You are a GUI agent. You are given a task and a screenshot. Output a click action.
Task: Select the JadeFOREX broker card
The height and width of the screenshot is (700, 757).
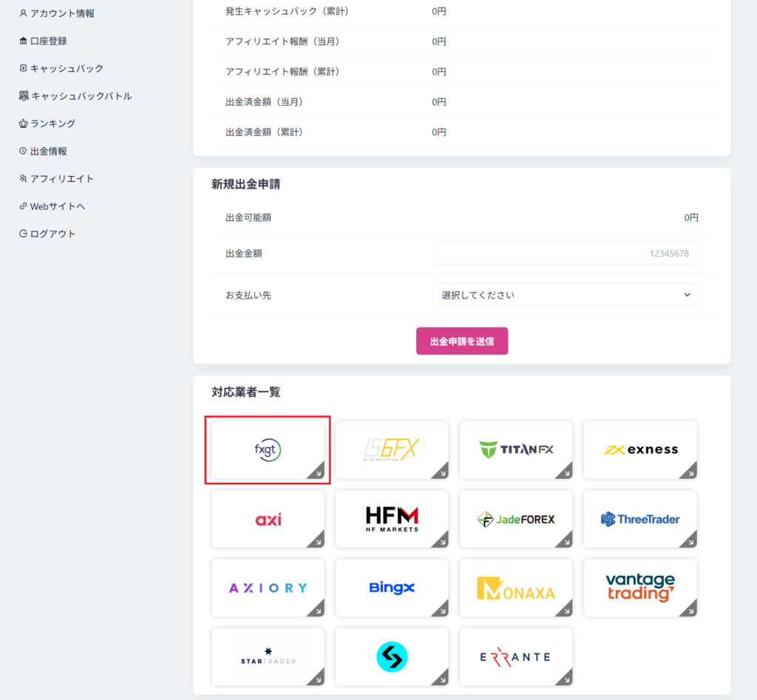coord(516,519)
